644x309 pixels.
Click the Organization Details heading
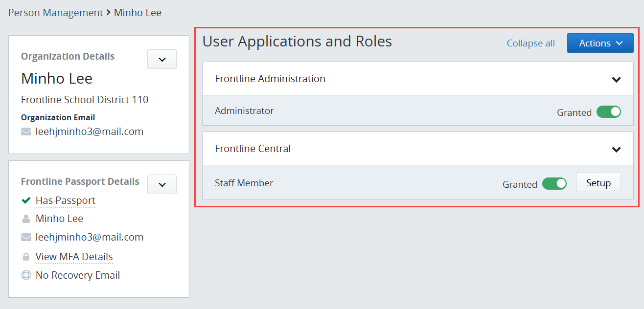click(68, 57)
